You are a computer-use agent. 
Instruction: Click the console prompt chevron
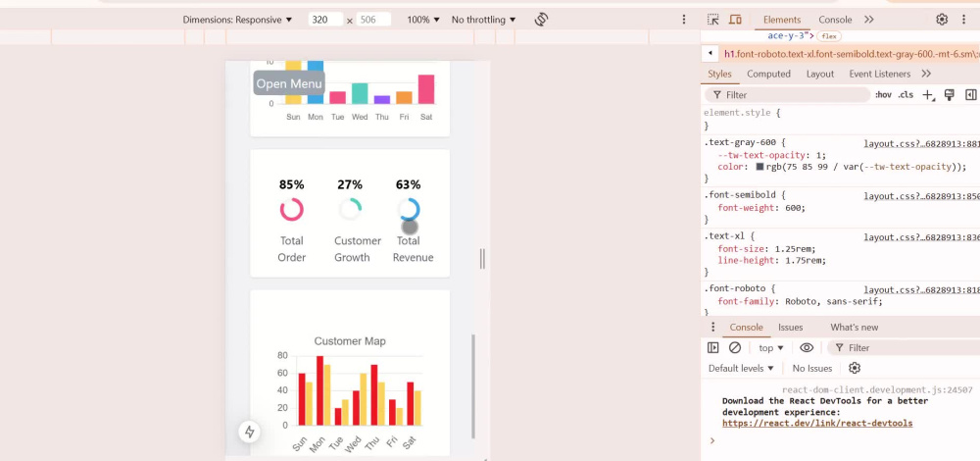pyautogui.click(x=711, y=441)
